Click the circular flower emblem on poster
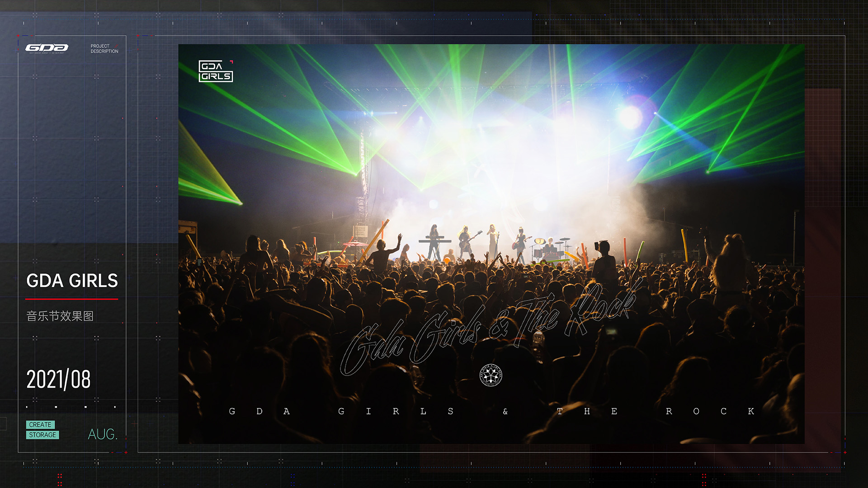 click(491, 375)
